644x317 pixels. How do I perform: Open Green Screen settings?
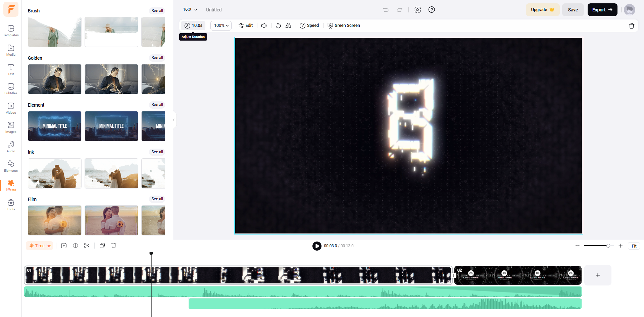[x=344, y=25]
